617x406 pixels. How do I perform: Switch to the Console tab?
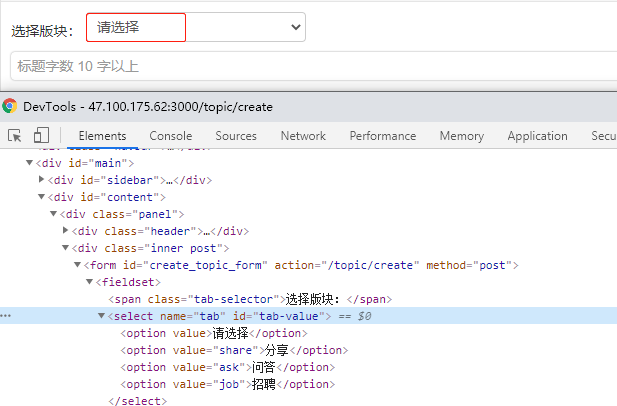pos(171,136)
